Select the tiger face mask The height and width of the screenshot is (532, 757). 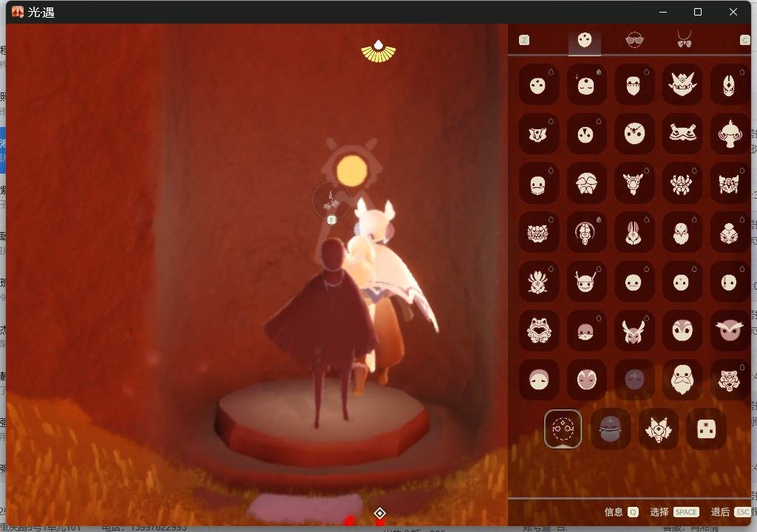click(x=730, y=380)
